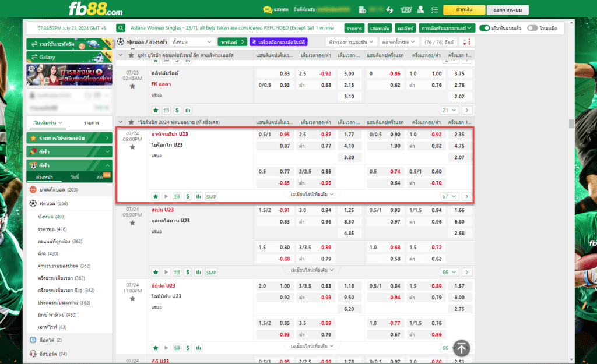This screenshot has width=597, height=364.
Task: Favorite the FK ออดา match star under time
Action: [132, 86]
